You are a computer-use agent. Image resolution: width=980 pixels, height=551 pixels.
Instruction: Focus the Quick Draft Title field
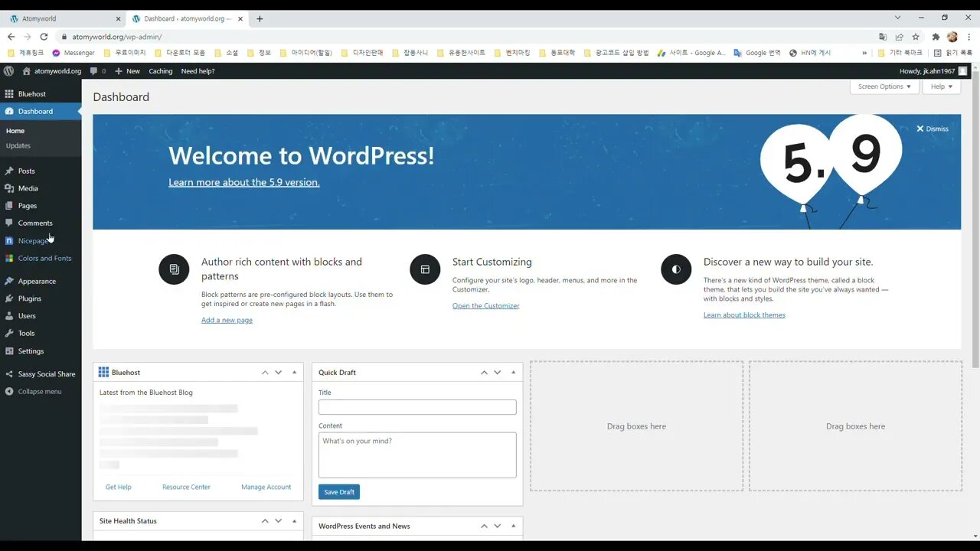click(x=417, y=407)
